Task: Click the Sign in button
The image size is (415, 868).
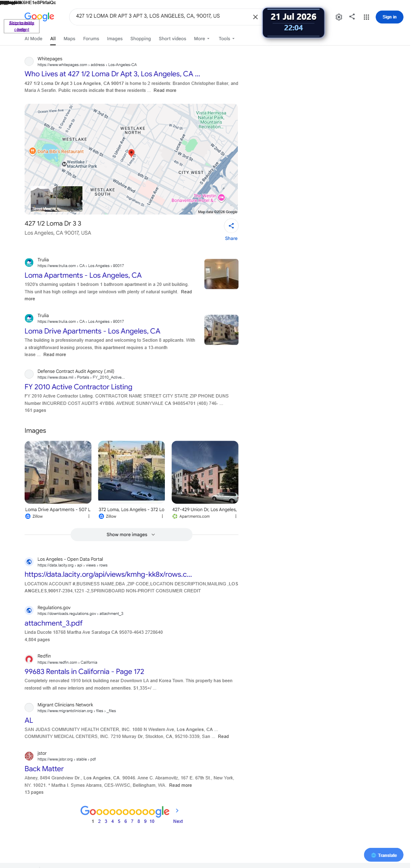Action: pos(389,17)
